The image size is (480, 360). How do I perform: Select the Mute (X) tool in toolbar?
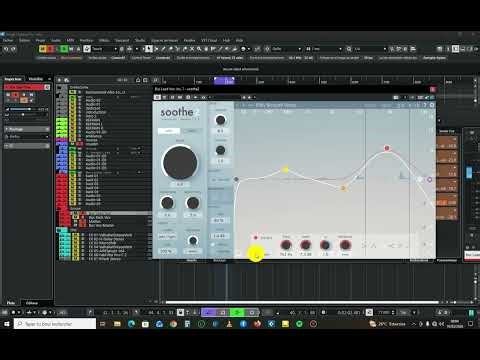[192, 49]
